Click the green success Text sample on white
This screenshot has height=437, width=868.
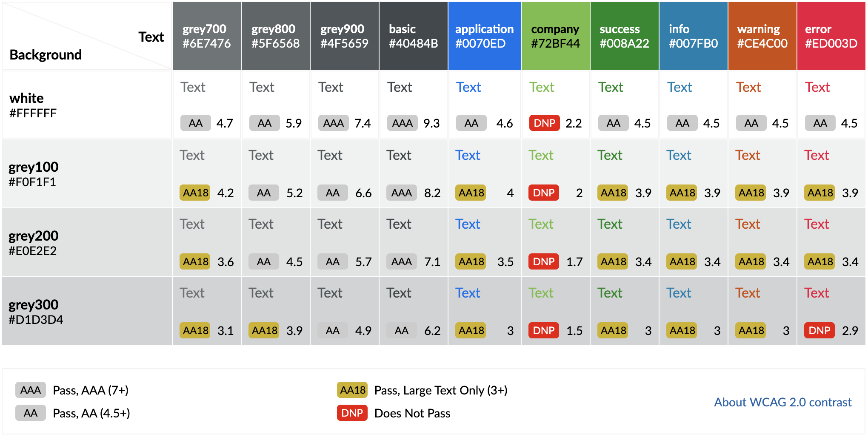pyautogui.click(x=611, y=87)
